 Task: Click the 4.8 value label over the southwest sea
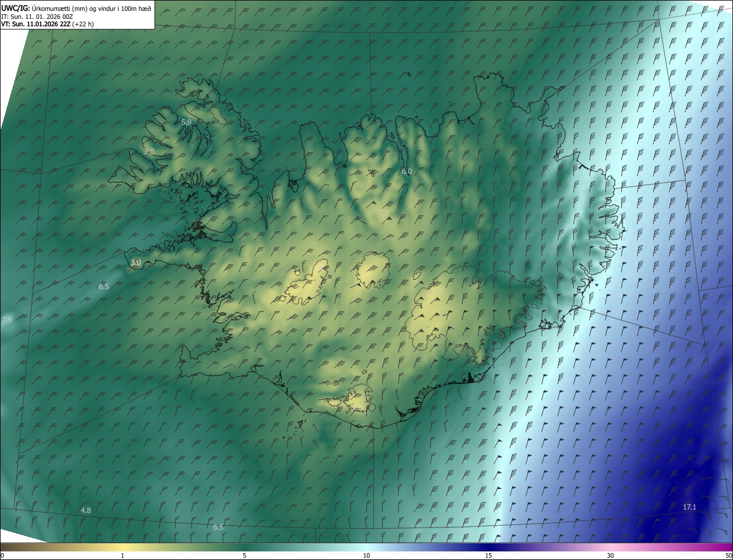coord(86,510)
